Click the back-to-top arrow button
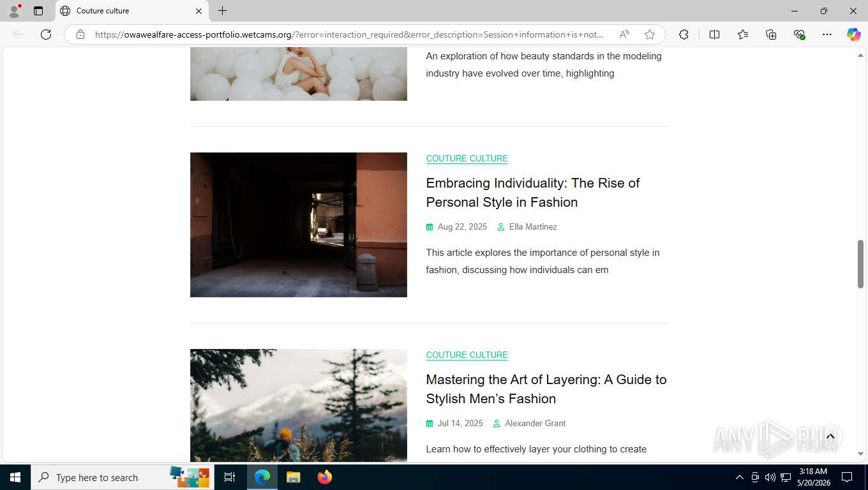Viewport: 868px width, 490px height. [x=830, y=436]
